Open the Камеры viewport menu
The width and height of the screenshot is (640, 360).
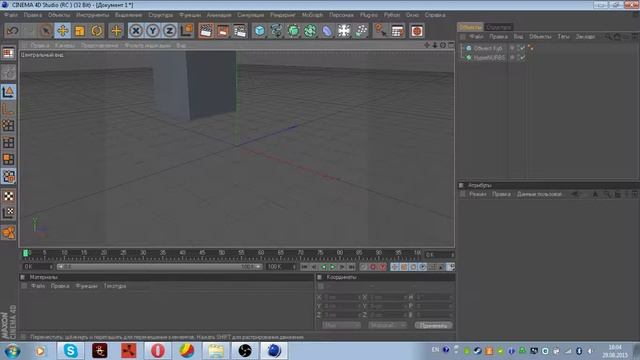65,45
